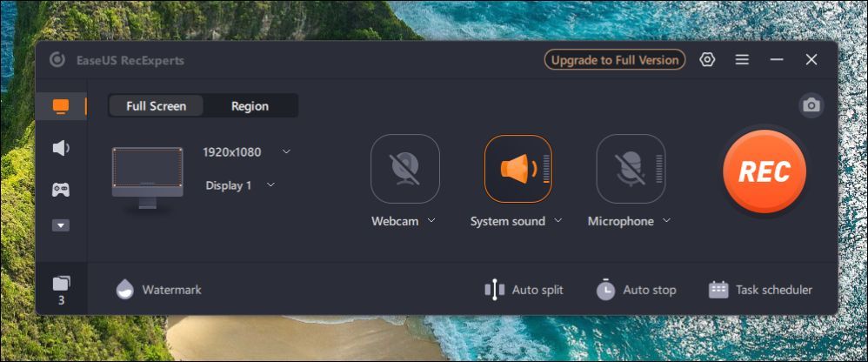The width and height of the screenshot is (868, 362).
Task: Toggle System sound recording off
Action: (x=517, y=169)
